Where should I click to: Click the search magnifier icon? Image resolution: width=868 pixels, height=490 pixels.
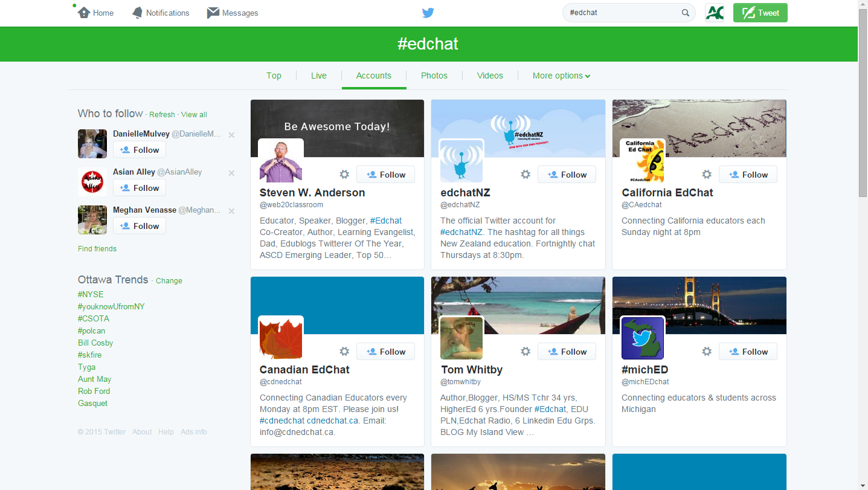pos(686,13)
